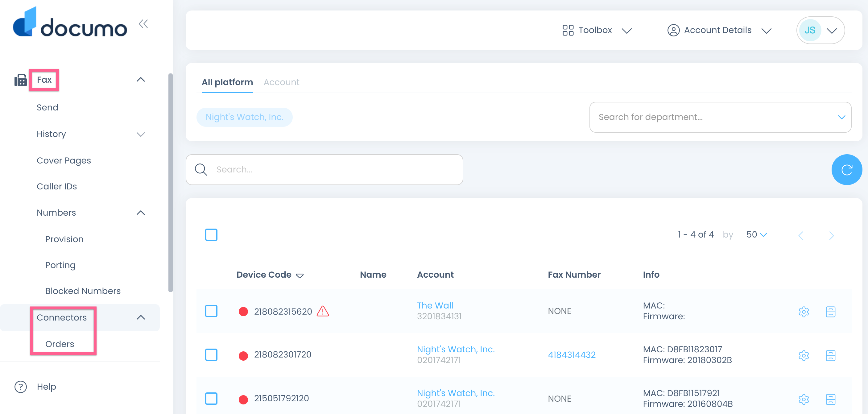
Task: Click the Fax machine sidebar icon
Action: pos(21,80)
